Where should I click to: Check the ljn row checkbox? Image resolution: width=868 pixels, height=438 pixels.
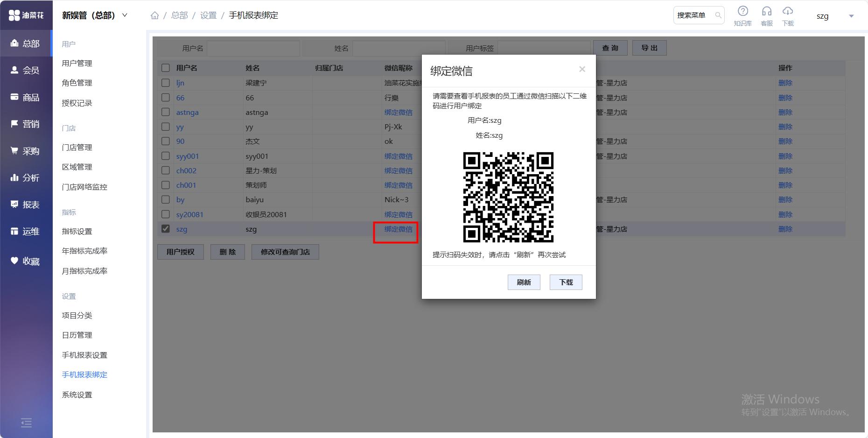166,83
